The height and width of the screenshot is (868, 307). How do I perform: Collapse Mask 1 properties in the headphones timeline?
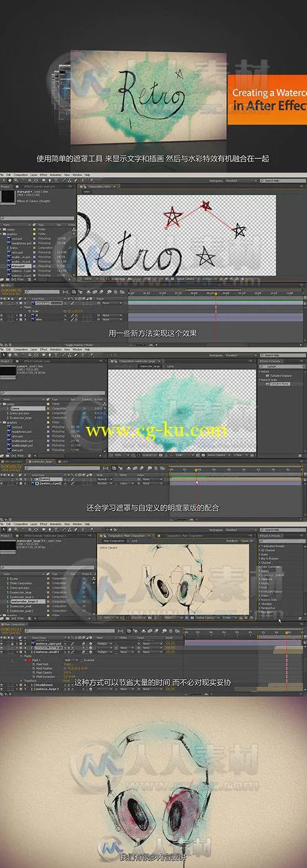[x=25, y=660]
